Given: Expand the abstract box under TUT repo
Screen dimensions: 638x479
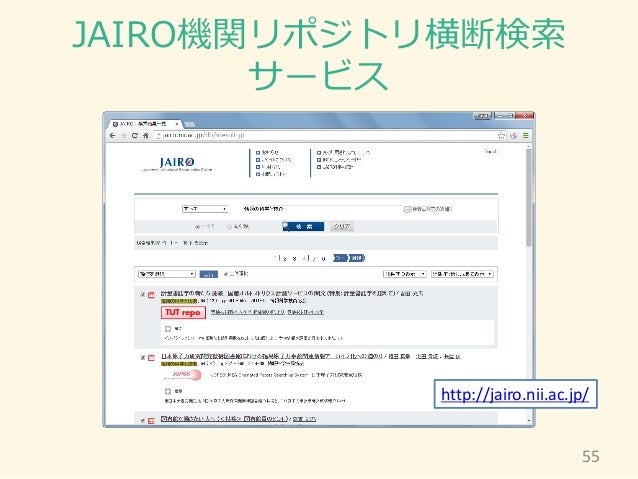Looking at the screenshot, I should pos(168,328).
